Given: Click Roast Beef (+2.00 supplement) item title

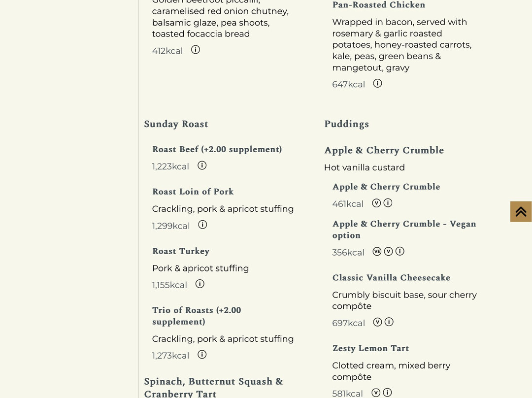Looking at the screenshot, I should tap(217, 149).
